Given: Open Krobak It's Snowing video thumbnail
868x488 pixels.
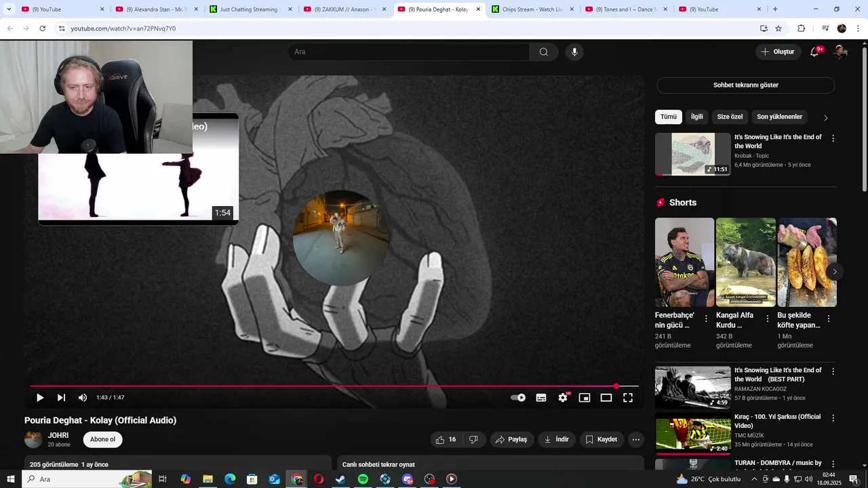Looking at the screenshot, I should point(693,154).
